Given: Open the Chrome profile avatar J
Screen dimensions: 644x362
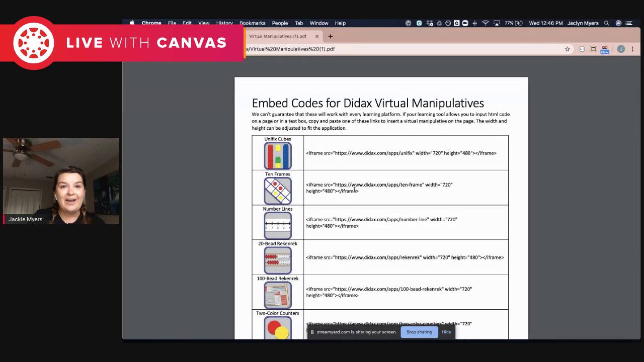Looking at the screenshot, I should pyautogui.click(x=621, y=49).
